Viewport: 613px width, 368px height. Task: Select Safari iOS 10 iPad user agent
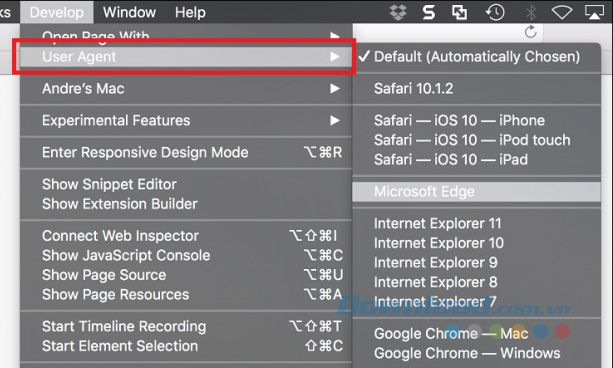pyautogui.click(x=477, y=160)
